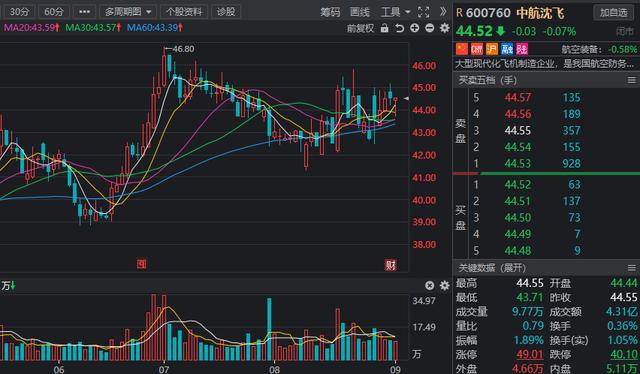The height and width of the screenshot is (374, 640).
Task: Open 个股资料 stock information
Action: coord(184,12)
